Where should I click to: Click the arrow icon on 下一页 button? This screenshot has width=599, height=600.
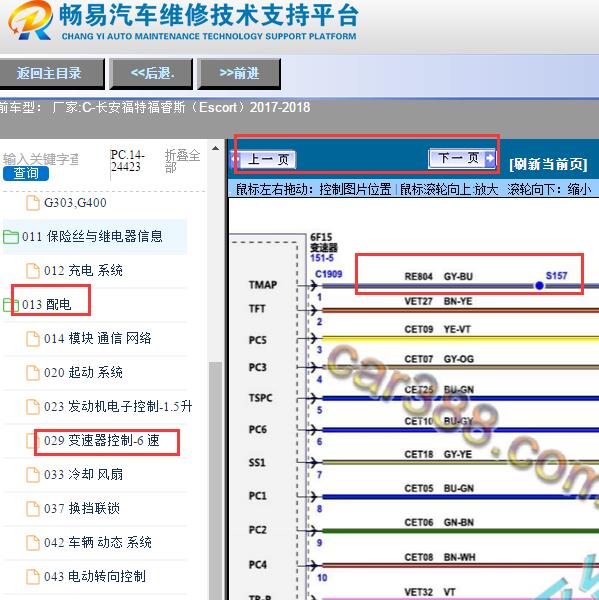click(490, 158)
